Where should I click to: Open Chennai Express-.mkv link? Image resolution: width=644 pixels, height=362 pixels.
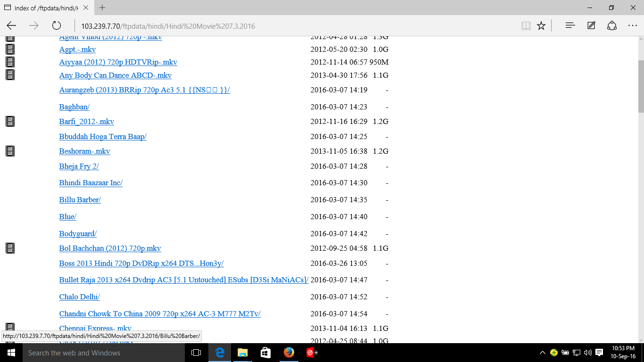95,329
